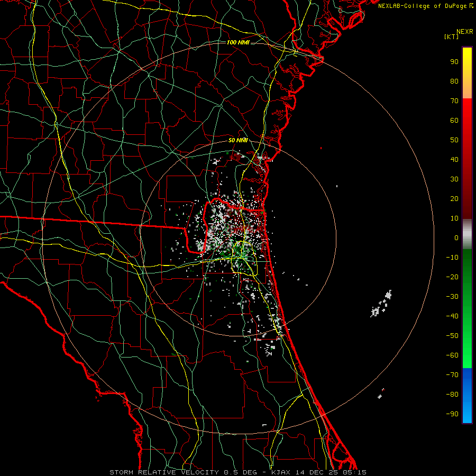Screen dimensions: 476x476
Task: Click the -70 value on the velocity scale
Action: (x=452, y=375)
